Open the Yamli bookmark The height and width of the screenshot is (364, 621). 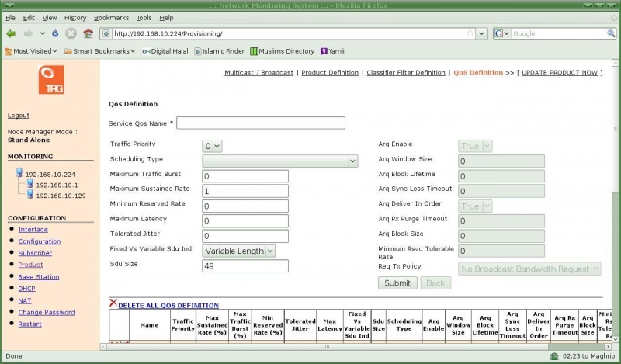[x=332, y=51]
